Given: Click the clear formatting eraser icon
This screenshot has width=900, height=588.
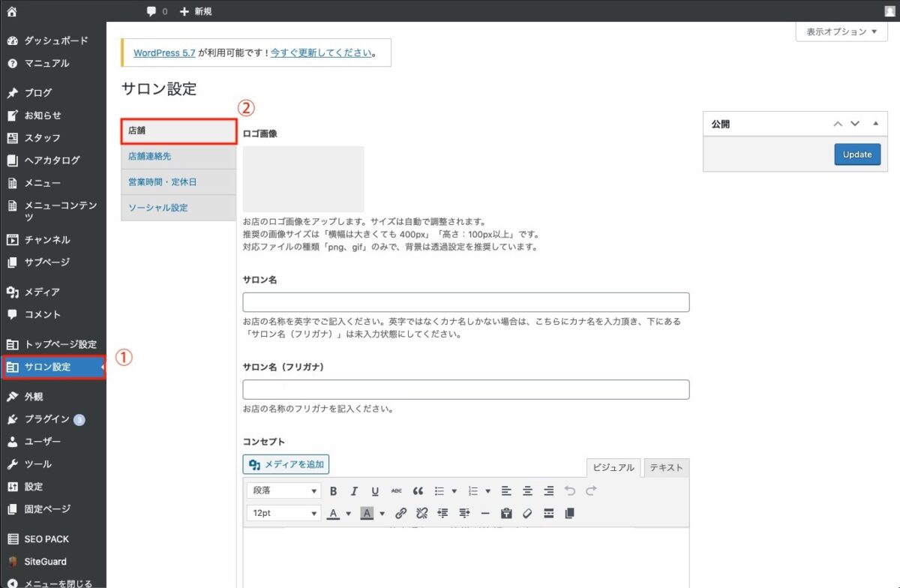Looking at the screenshot, I should point(527,514).
